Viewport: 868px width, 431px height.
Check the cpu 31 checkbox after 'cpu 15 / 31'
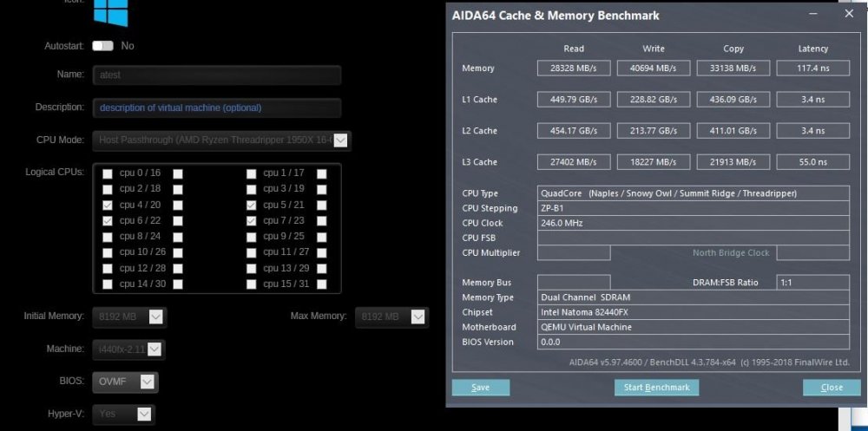[x=322, y=284]
